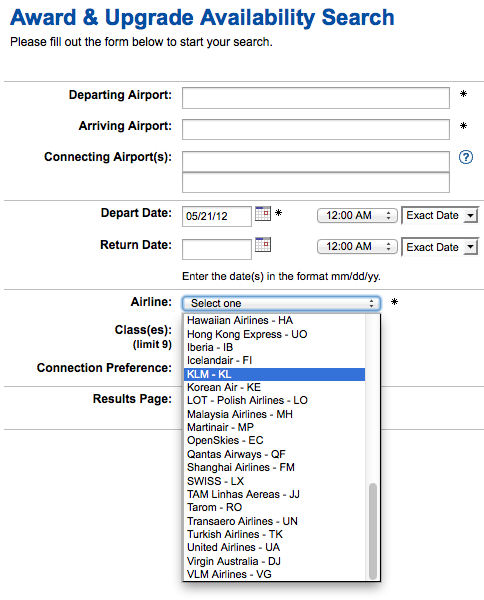Choose Iberia - IB from the list
Image resolution: width=484 pixels, height=600 pixels.
click(x=274, y=347)
